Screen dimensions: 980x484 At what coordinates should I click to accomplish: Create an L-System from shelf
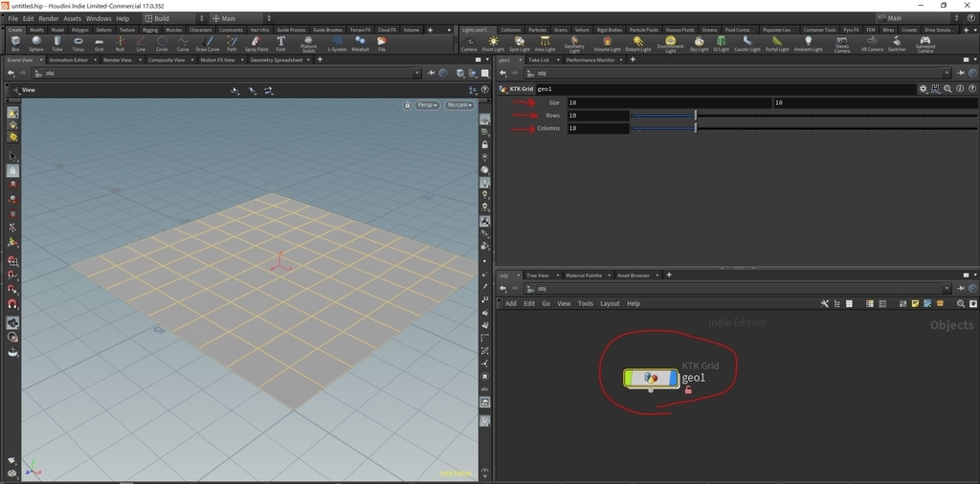click(337, 44)
